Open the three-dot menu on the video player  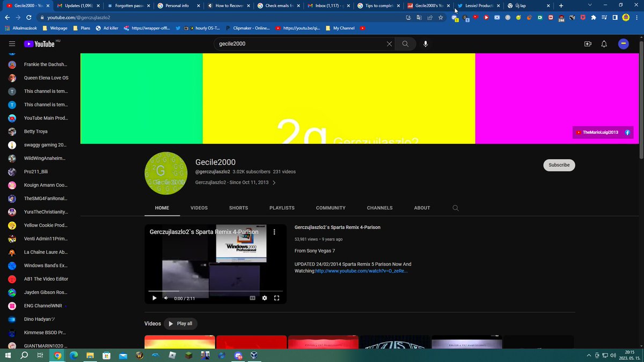[x=274, y=232]
